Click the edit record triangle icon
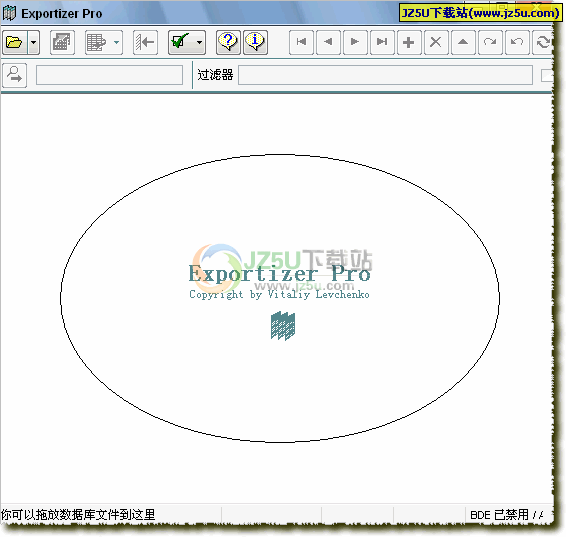 pos(463,43)
